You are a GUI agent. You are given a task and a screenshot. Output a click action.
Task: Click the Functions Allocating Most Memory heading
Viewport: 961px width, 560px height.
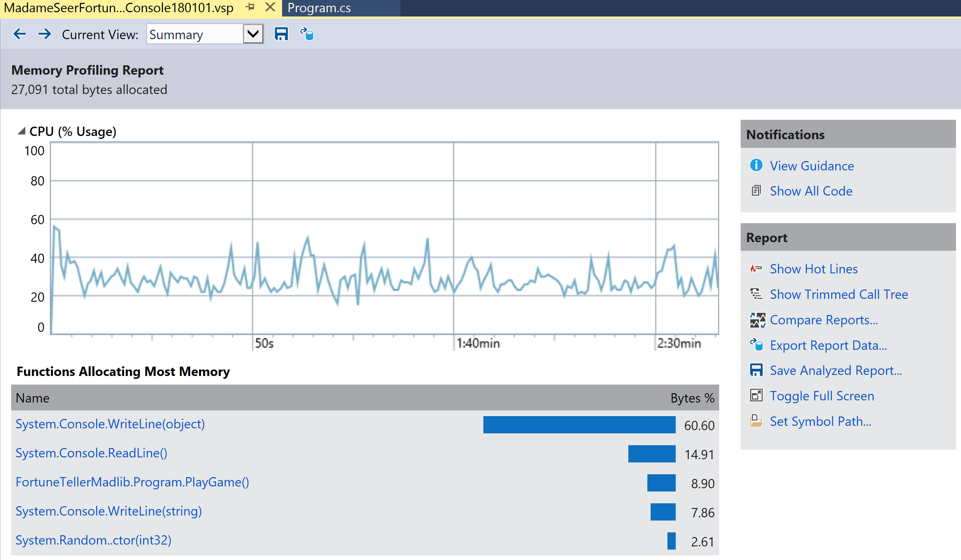click(123, 371)
